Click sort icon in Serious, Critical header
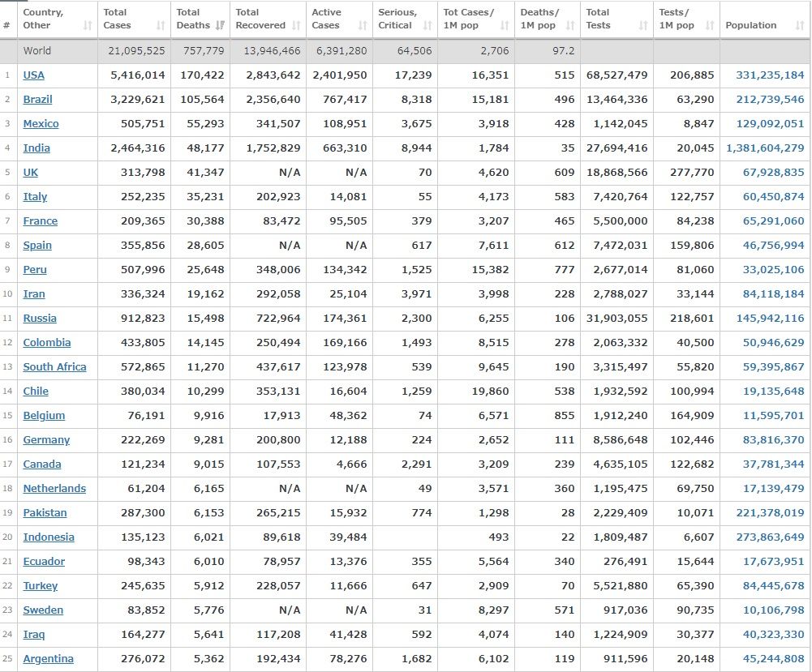This screenshot has width=812, height=672. [x=427, y=26]
